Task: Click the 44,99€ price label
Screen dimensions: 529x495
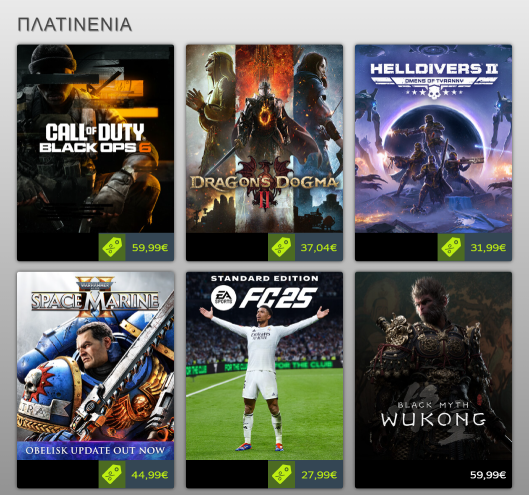Action: pyautogui.click(x=150, y=475)
